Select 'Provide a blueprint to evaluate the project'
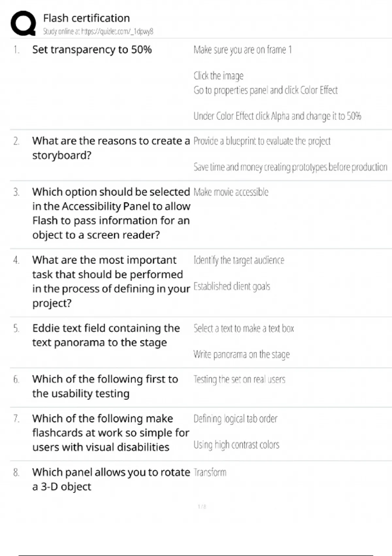 click(262, 141)
